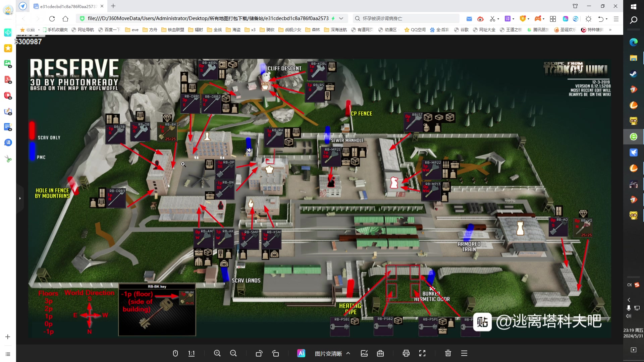
Task: Open Windows search icon
Action: point(634,20)
